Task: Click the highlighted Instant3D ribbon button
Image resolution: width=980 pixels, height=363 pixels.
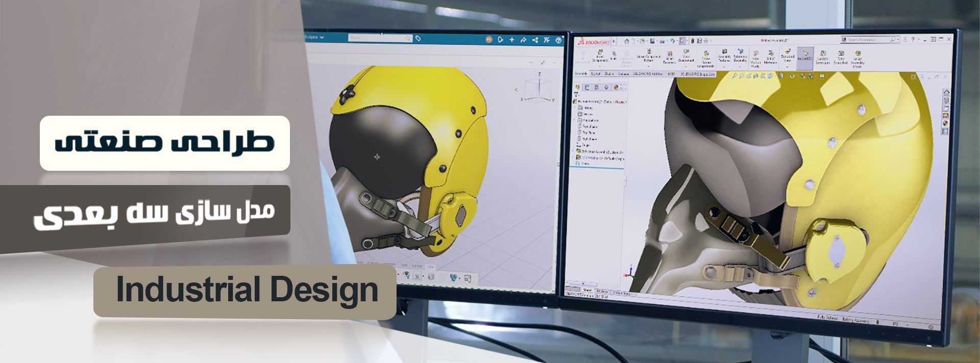Action: (x=805, y=56)
